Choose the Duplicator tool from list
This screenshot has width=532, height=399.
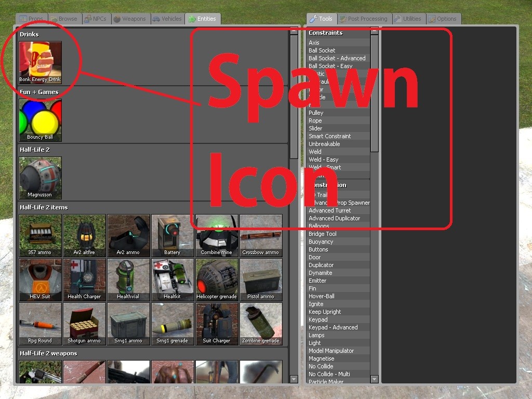point(321,265)
